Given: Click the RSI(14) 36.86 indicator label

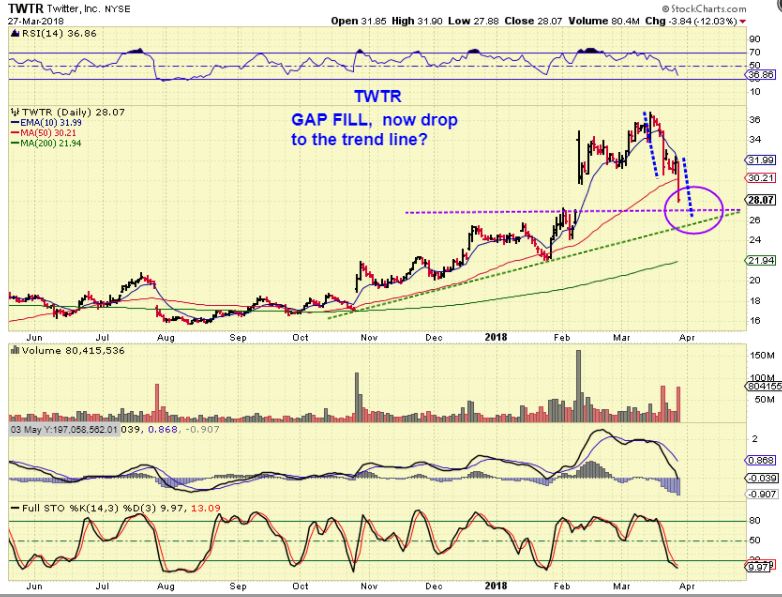Looking at the screenshot, I should tap(58, 33).
